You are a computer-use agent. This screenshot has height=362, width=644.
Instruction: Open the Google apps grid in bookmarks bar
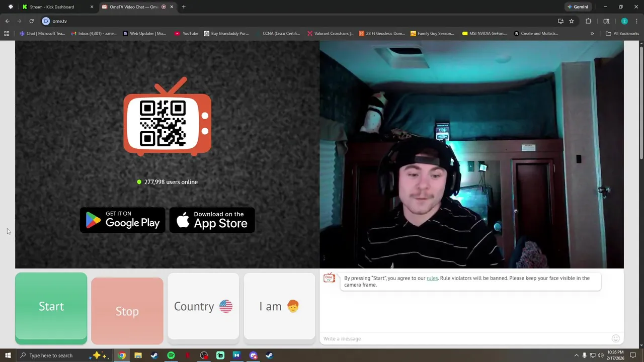(x=7, y=34)
